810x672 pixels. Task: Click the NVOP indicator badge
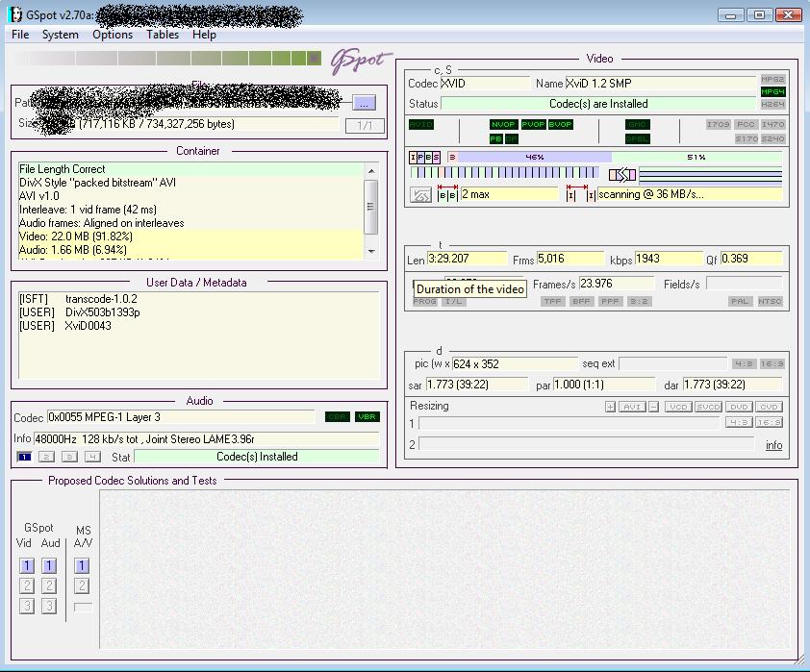(503, 124)
